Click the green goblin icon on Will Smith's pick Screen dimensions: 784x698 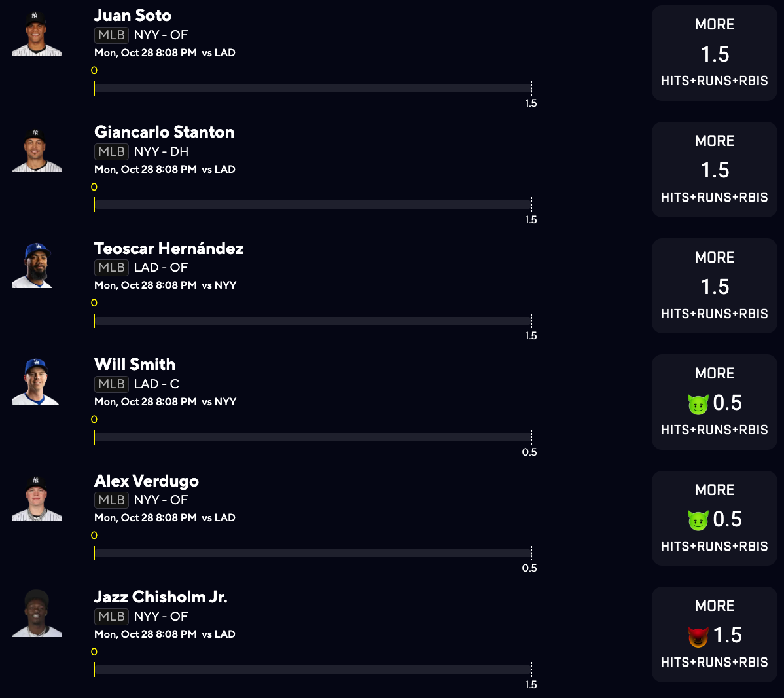tap(698, 404)
